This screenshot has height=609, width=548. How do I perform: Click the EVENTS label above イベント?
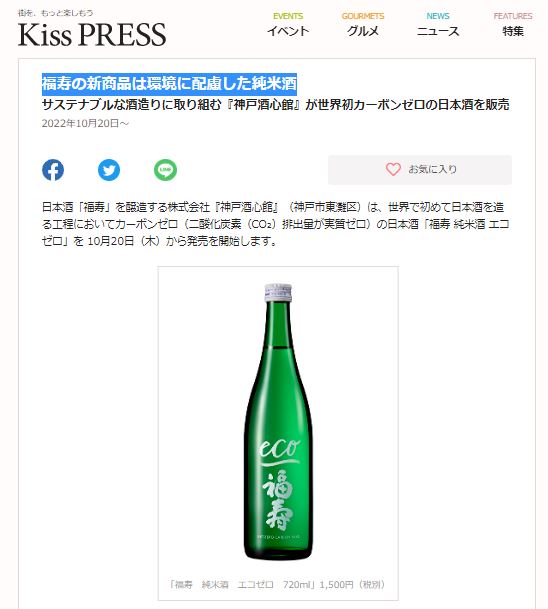[288, 16]
